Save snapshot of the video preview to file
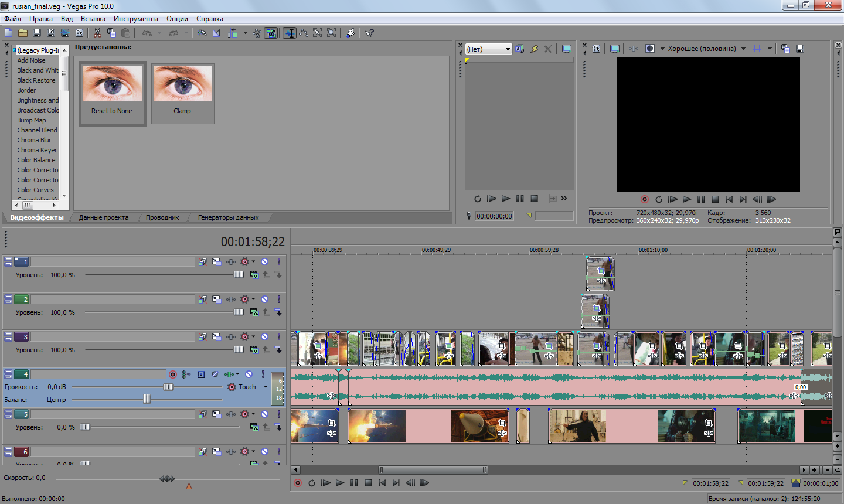Image resolution: width=844 pixels, height=504 pixels. coord(800,49)
